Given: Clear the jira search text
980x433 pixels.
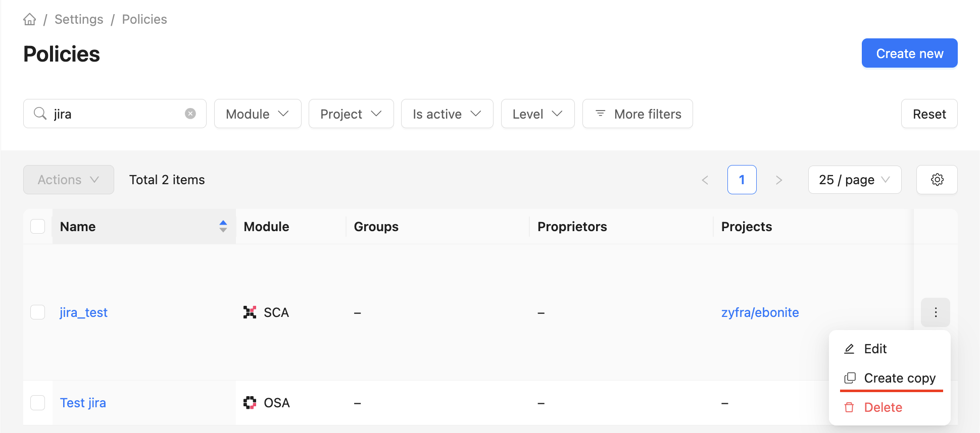Looking at the screenshot, I should pos(190,114).
